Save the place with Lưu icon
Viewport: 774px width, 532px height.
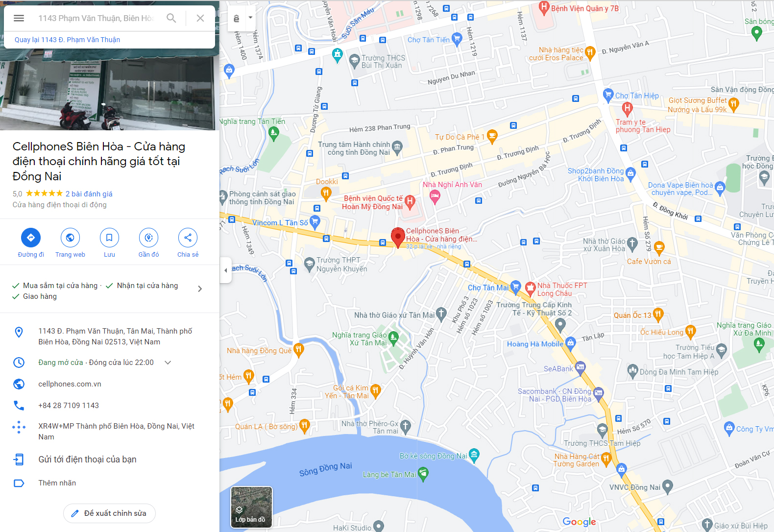point(109,238)
